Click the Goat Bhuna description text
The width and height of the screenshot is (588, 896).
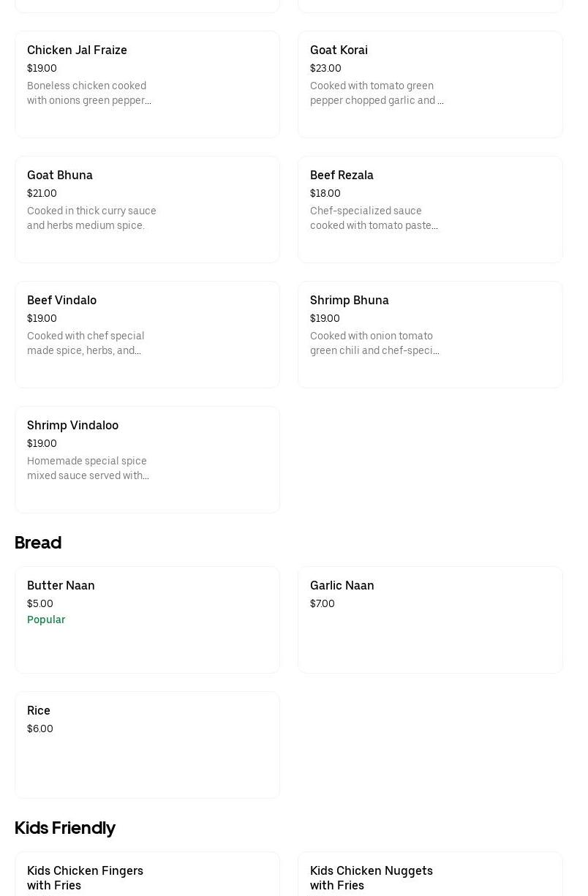coord(91,218)
